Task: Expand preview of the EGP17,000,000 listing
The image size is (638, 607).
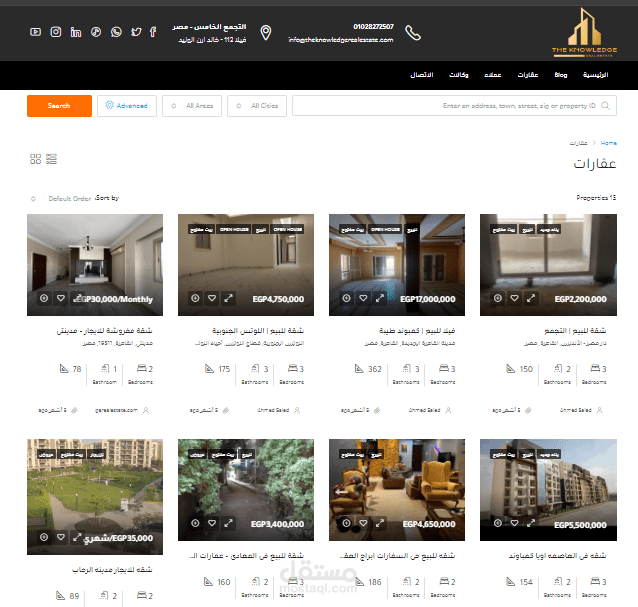Action: [x=380, y=298]
